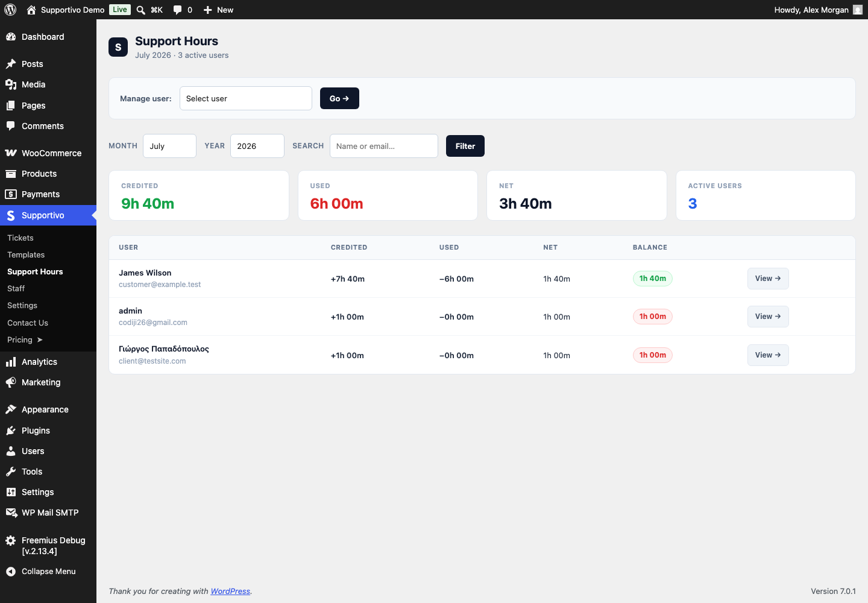Click the Dashboard gauge icon
868x603 pixels.
pos(11,37)
